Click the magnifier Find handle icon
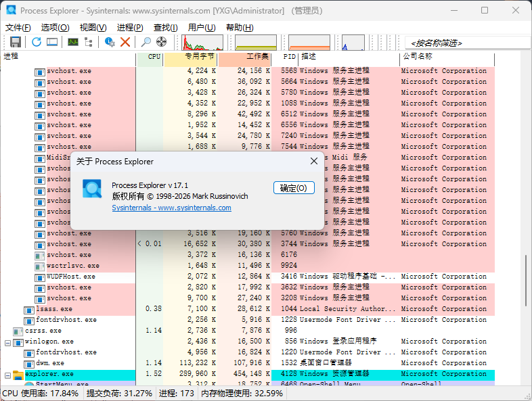 click(146, 42)
